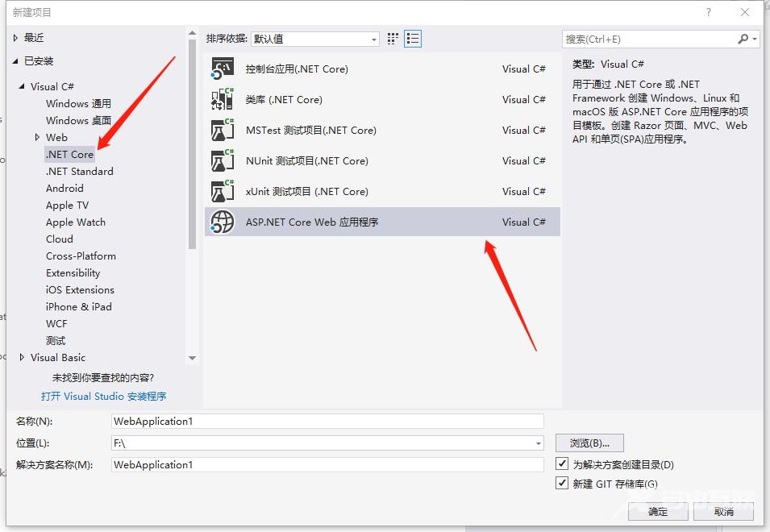Select ASP.NET Core Web 应用程序 text
The width and height of the screenshot is (770, 532).
(x=312, y=222)
